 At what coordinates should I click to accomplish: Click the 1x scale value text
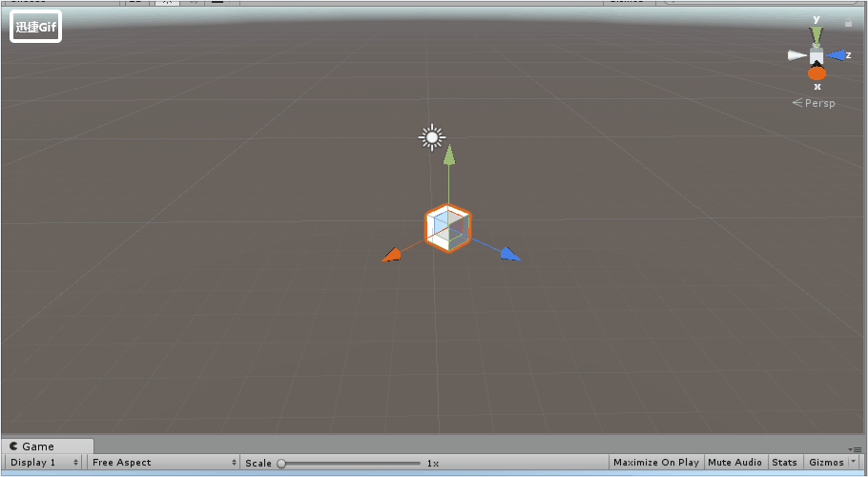432,463
